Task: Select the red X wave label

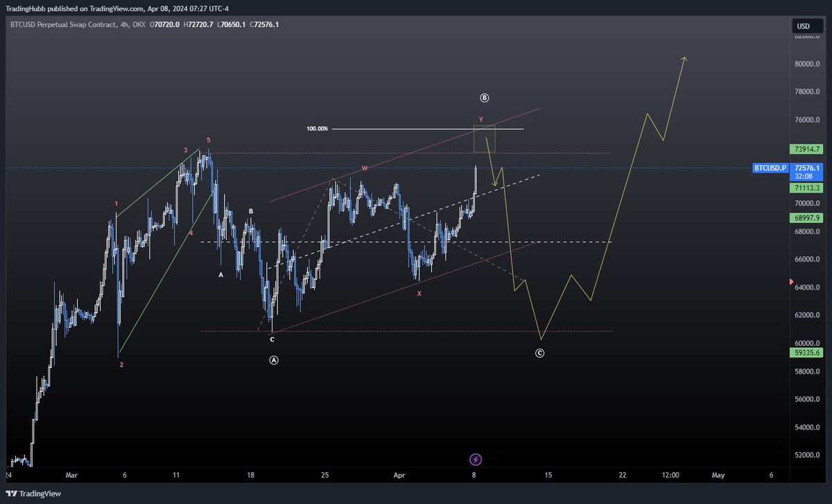Action: point(419,294)
